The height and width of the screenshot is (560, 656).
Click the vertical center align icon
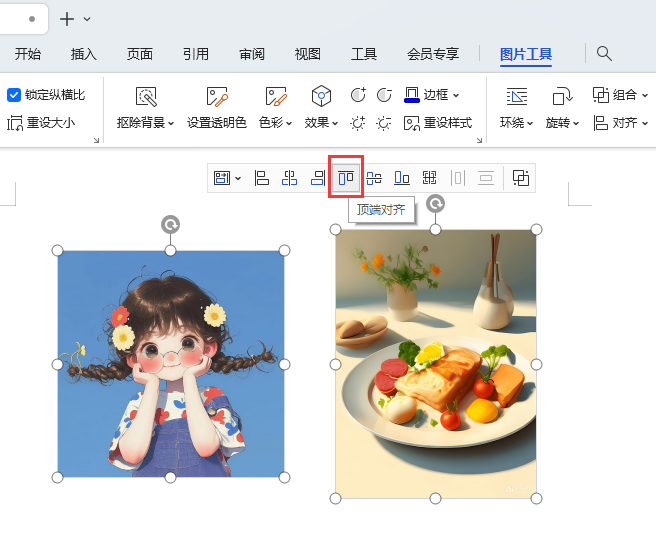tap(374, 178)
